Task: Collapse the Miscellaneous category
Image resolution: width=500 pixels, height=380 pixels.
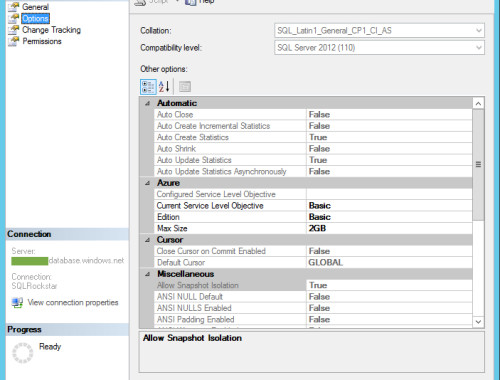Action: [147, 274]
